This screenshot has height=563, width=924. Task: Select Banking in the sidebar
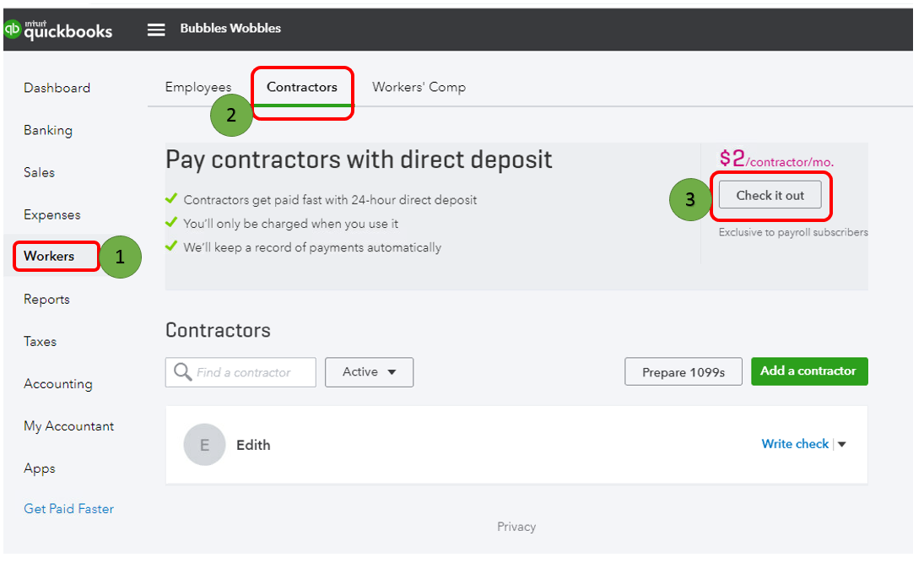pyautogui.click(x=48, y=130)
